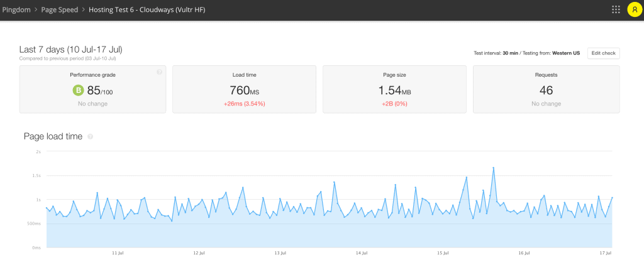Screen dimensions: 644x265
Task: Go to Pingdom breadcrumb link
Action: (16, 10)
